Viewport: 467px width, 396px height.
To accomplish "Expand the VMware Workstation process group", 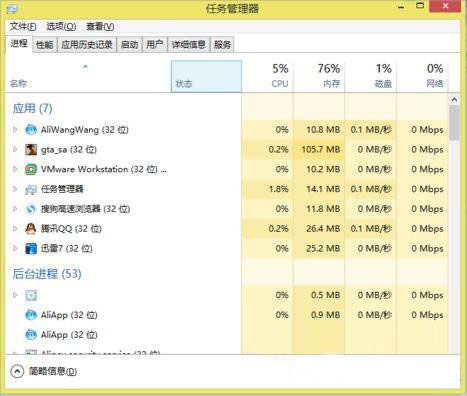I will point(15,169).
